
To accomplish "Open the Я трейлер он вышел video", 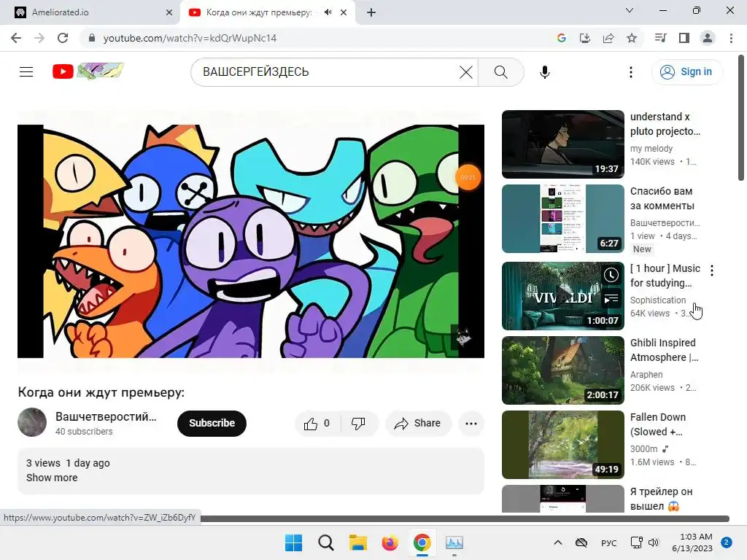I will pos(661,499).
